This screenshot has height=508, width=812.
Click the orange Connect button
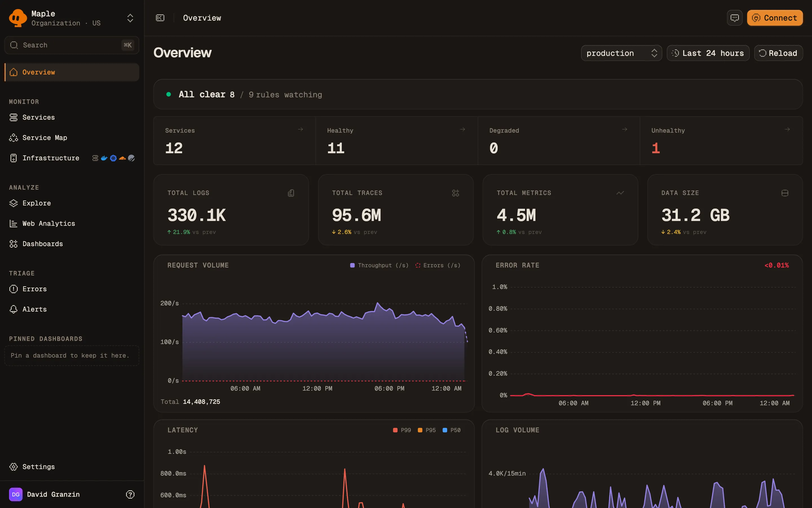pos(775,18)
